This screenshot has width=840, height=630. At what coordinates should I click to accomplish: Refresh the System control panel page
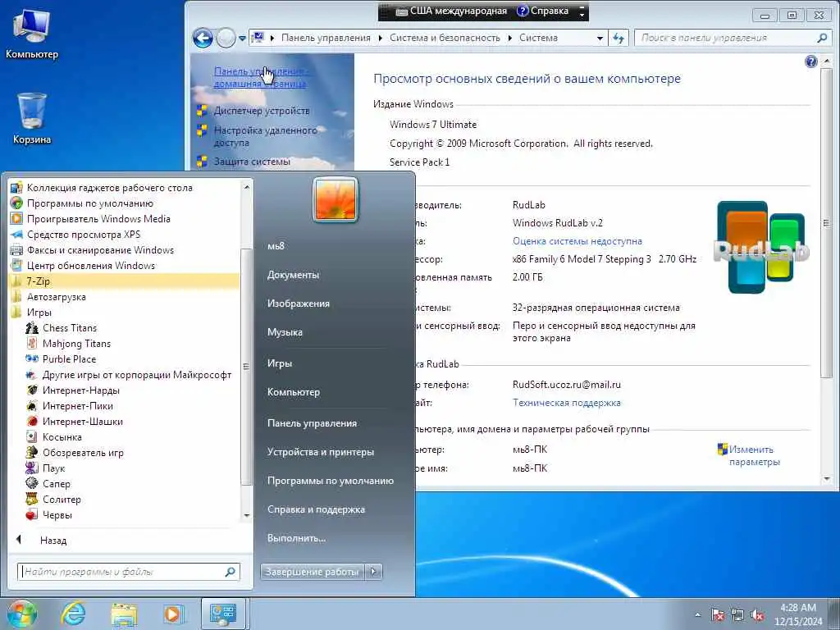619,38
